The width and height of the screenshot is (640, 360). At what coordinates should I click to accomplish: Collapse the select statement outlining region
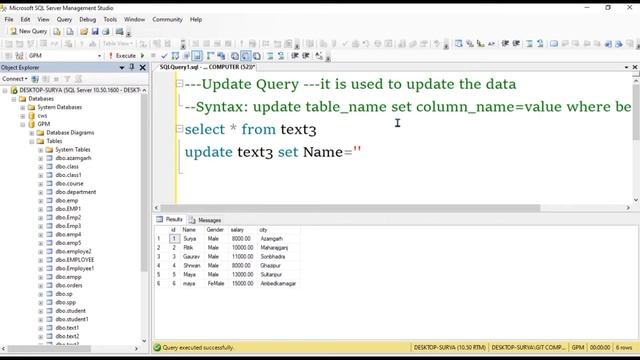tap(179, 129)
